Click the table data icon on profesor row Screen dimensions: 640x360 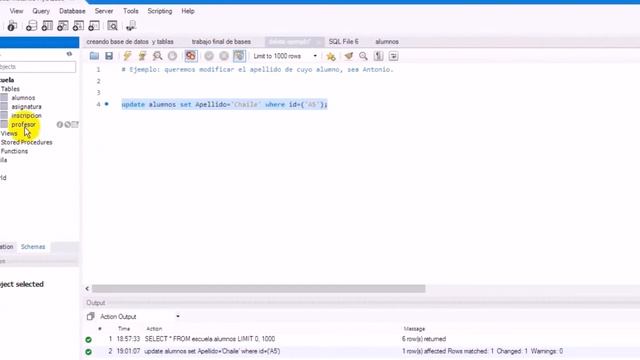click(x=75, y=124)
